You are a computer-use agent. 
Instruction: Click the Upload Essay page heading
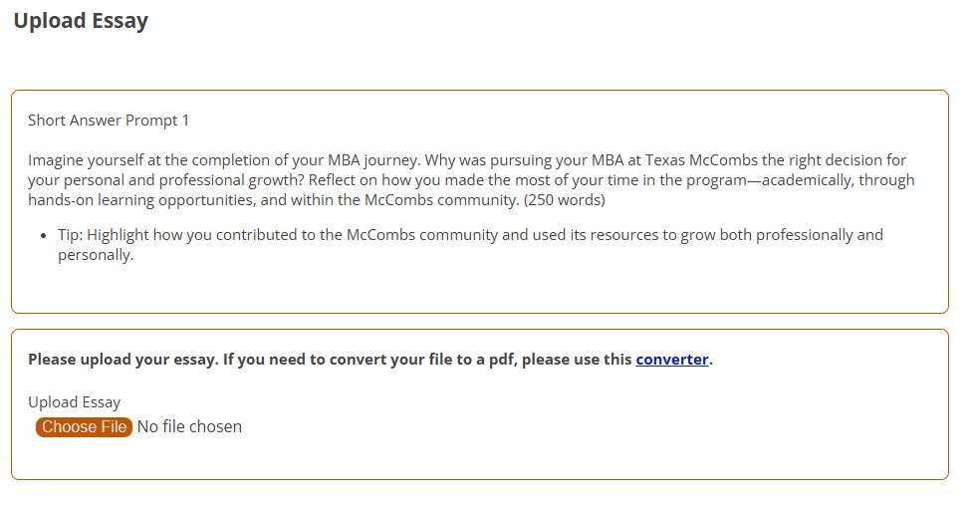click(81, 21)
